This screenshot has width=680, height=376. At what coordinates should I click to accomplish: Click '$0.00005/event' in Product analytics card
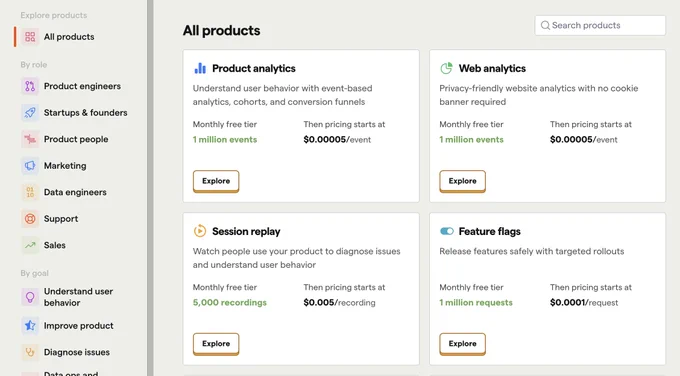point(337,140)
